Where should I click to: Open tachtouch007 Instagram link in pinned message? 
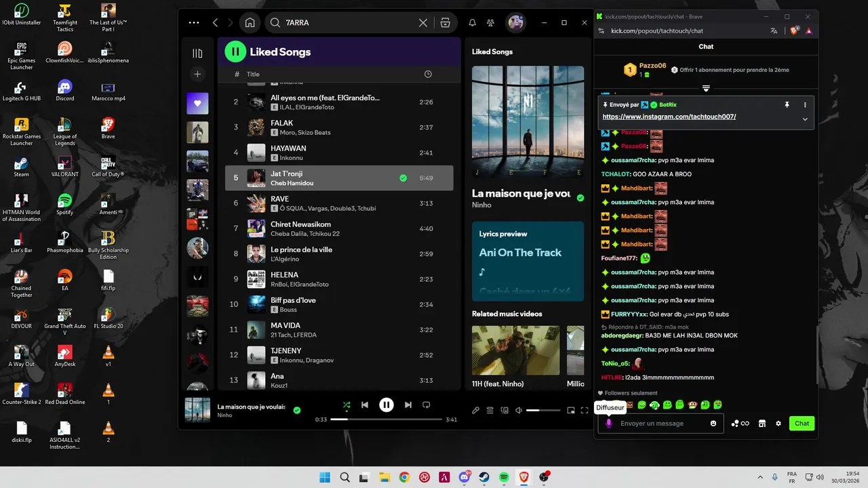click(669, 117)
